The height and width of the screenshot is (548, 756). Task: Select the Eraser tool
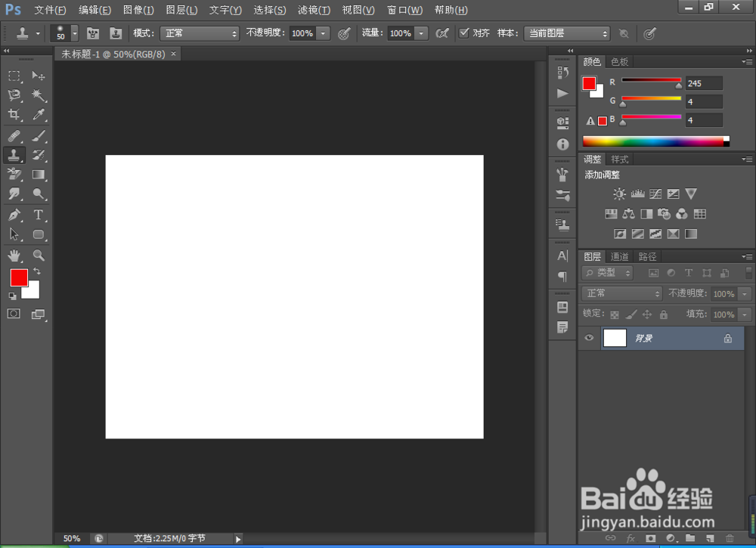pyautogui.click(x=14, y=175)
